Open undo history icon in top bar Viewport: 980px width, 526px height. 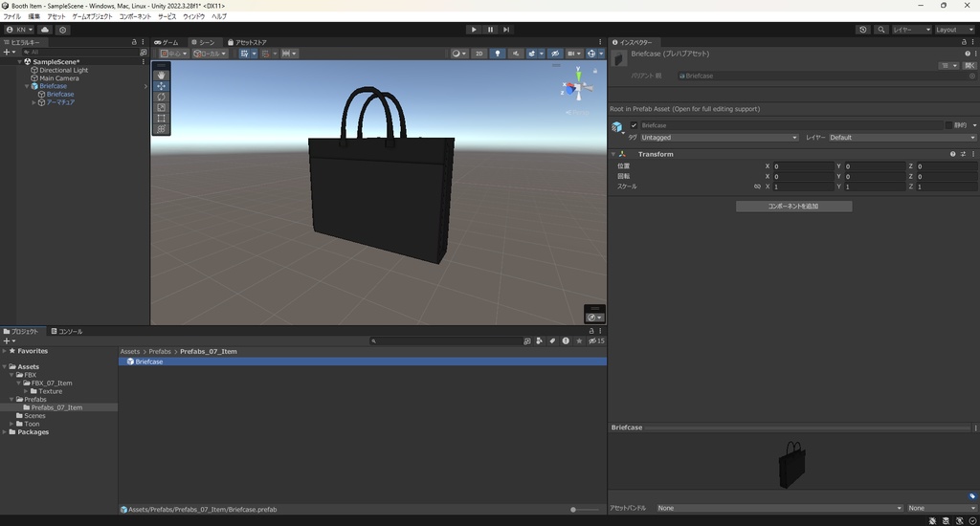[x=863, y=30]
